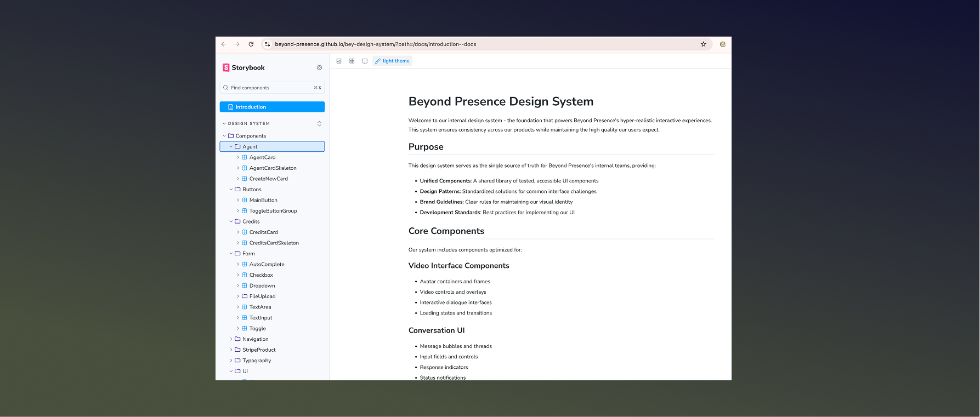Image resolution: width=980 pixels, height=417 pixels.
Task: Open the Introduction docs page
Action: click(272, 107)
